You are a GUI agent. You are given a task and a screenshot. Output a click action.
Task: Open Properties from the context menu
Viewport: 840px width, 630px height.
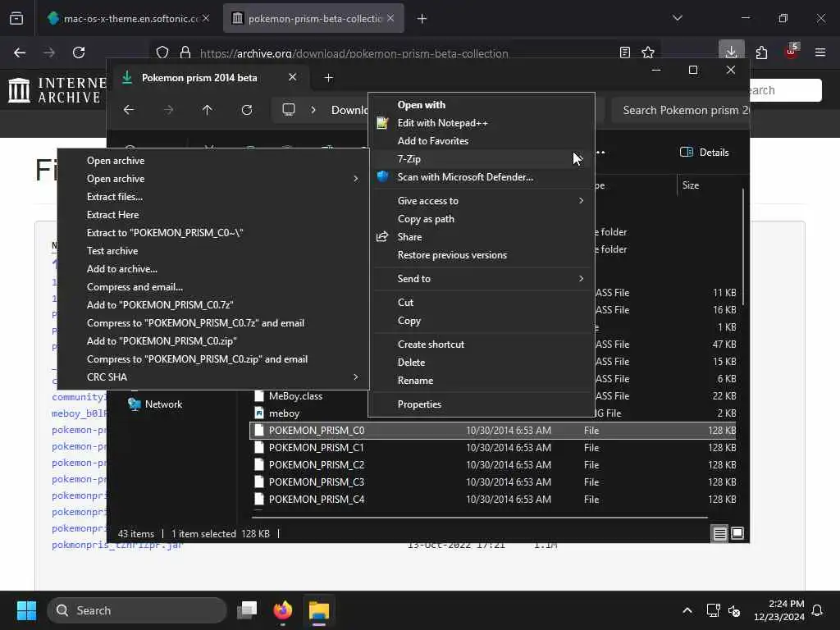coord(482,404)
